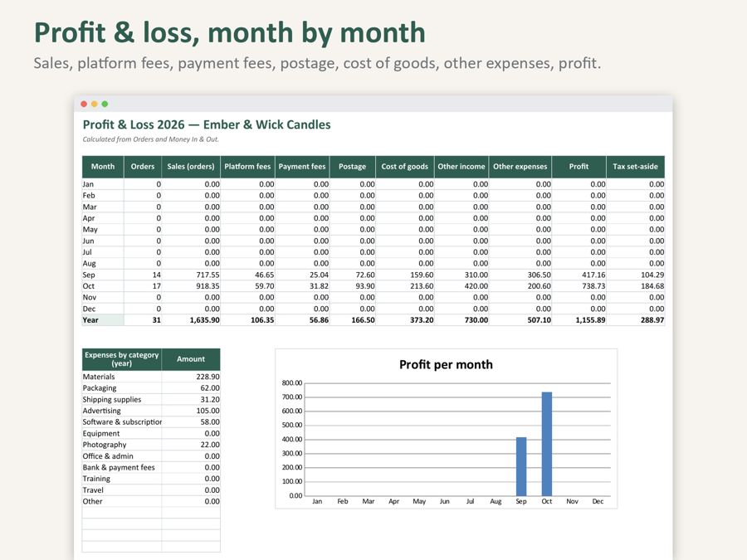This screenshot has height=560, width=747.
Task: Select yearly profit total 1,155.89
Action: 579,320
